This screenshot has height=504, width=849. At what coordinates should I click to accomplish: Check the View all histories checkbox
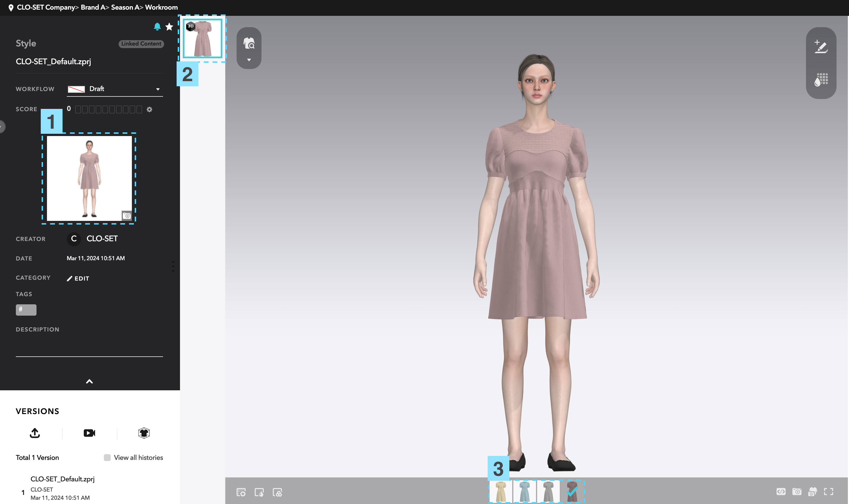pyautogui.click(x=107, y=457)
